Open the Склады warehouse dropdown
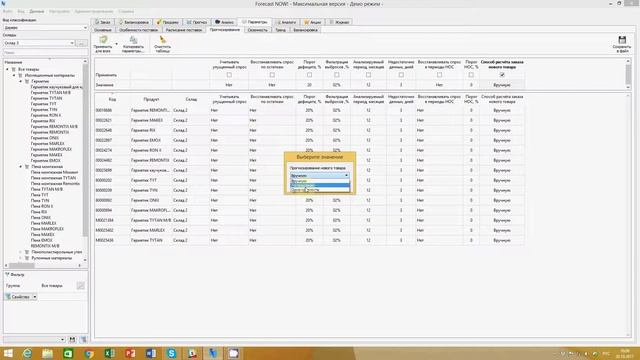 click(39, 43)
